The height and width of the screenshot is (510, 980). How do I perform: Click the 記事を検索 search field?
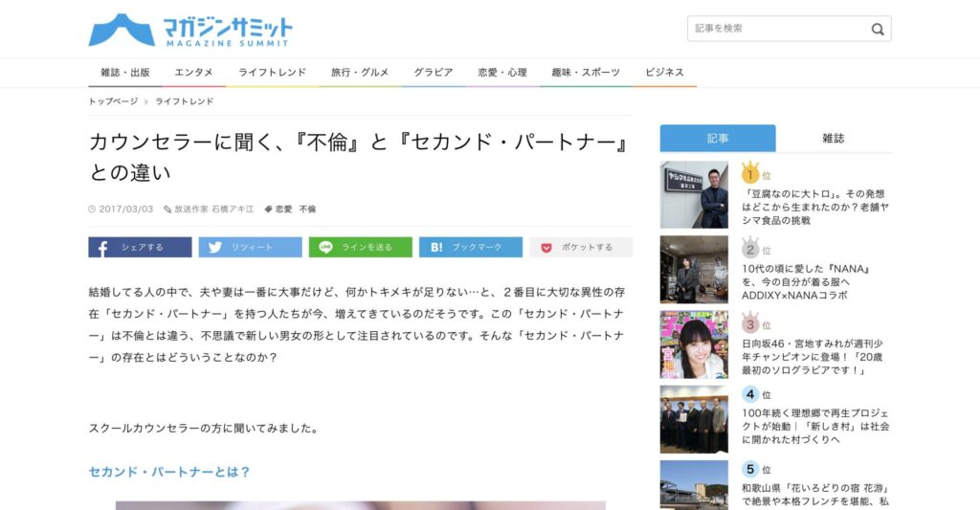point(775,29)
